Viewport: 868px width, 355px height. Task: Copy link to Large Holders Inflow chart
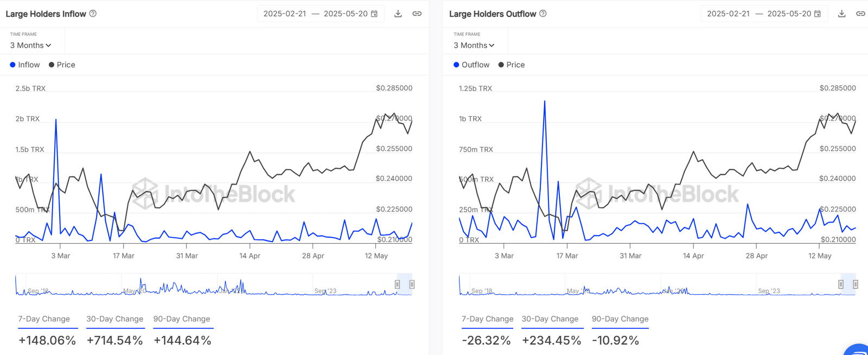point(417,14)
